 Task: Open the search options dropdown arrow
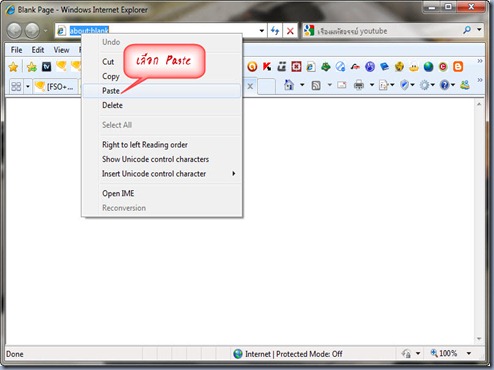pos(479,30)
